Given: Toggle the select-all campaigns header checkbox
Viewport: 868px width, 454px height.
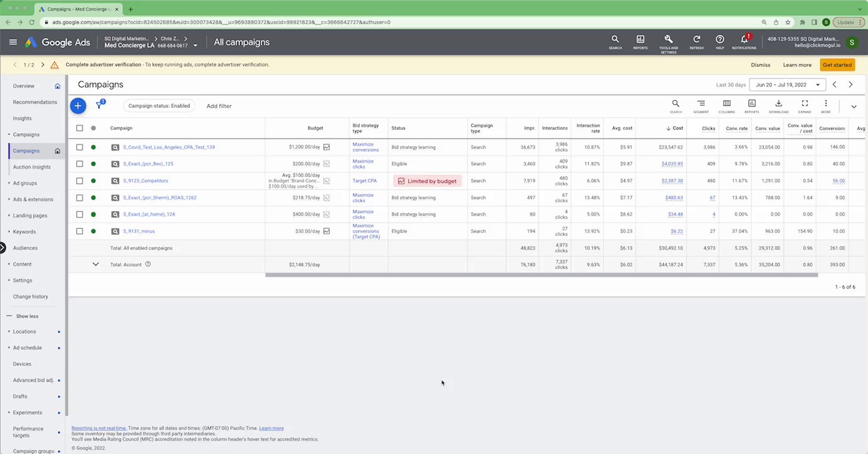Looking at the screenshot, I should pos(79,128).
